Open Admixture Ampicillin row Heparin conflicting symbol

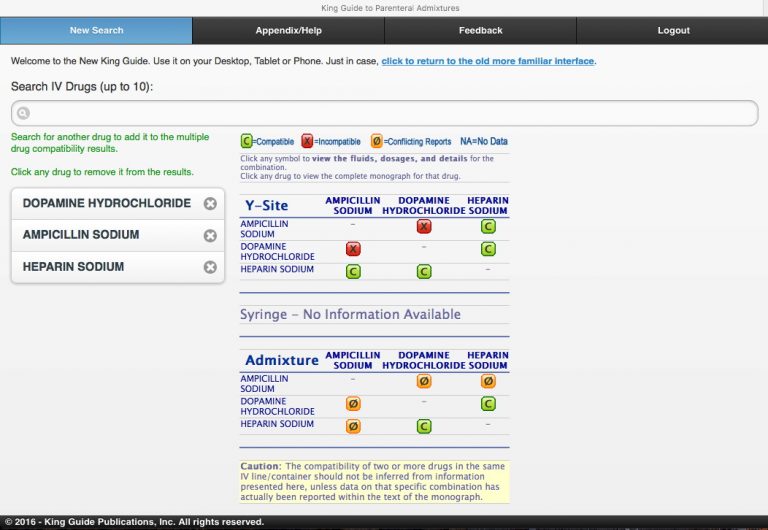(x=488, y=381)
